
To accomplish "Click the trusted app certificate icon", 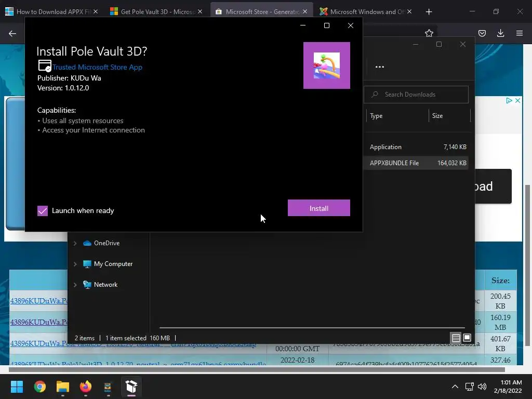I will (45, 66).
